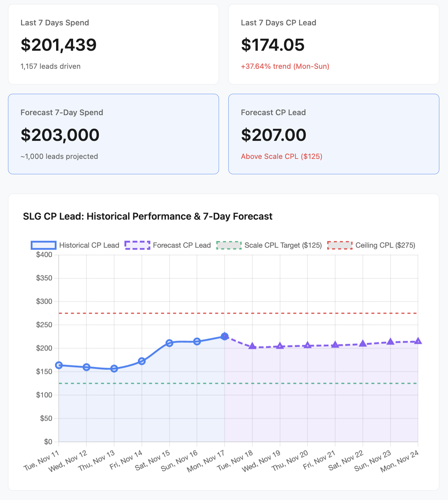Select the Sat, Nov 22 forecast triangle marker
Image resolution: width=448 pixels, height=500 pixels.
[363, 344]
